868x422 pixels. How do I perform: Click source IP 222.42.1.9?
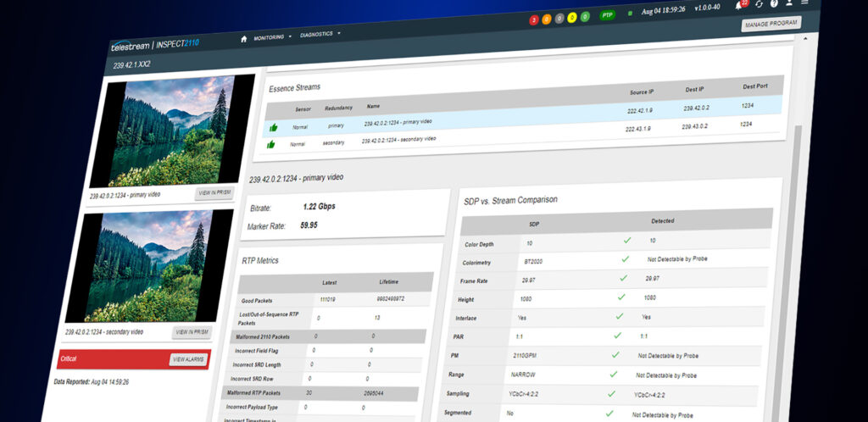(639, 111)
